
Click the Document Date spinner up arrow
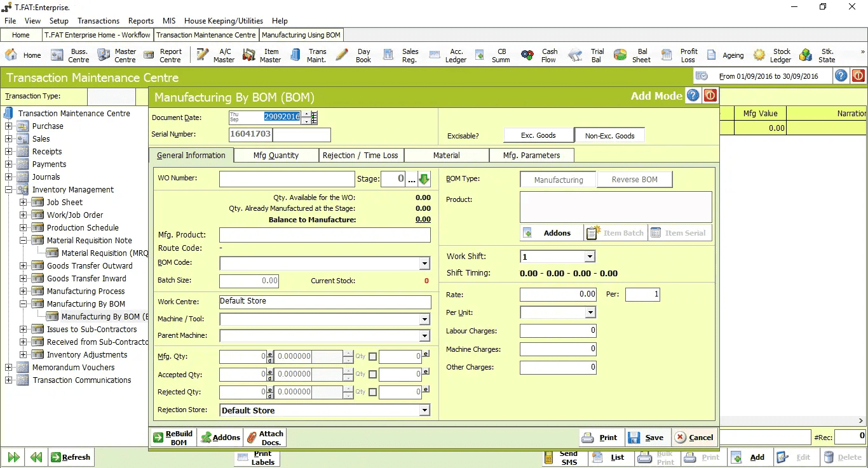point(306,114)
